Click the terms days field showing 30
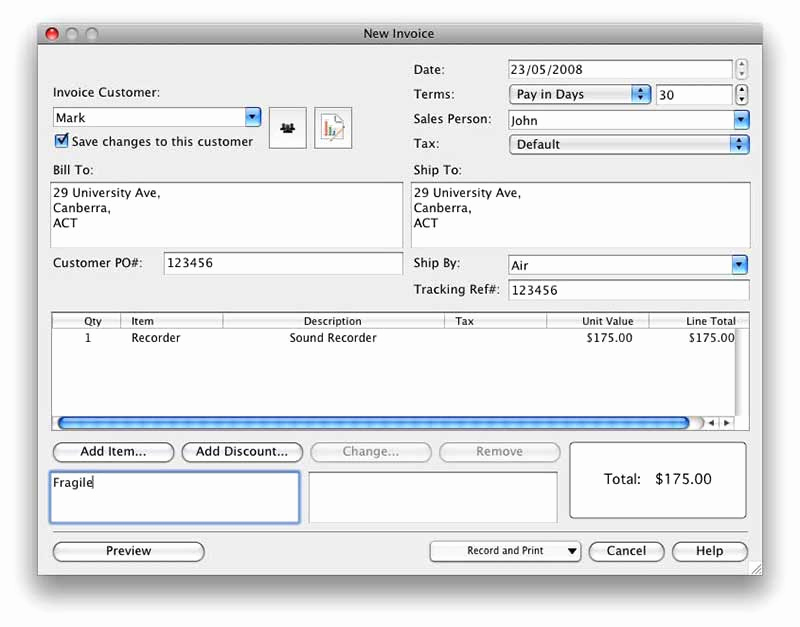This screenshot has height=627, width=800. click(694, 95)
